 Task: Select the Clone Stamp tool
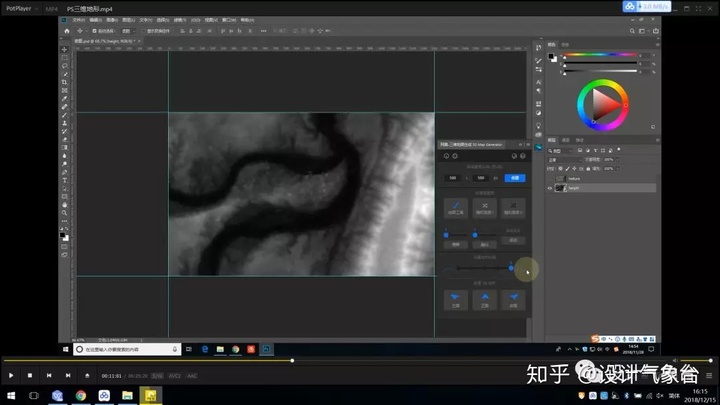(64, 123)
